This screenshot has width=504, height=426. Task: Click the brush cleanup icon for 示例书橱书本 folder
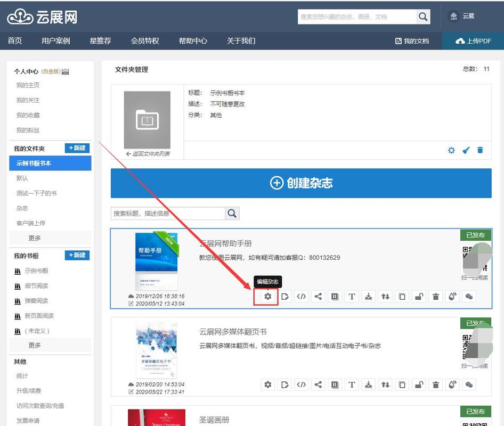point(465,150)
